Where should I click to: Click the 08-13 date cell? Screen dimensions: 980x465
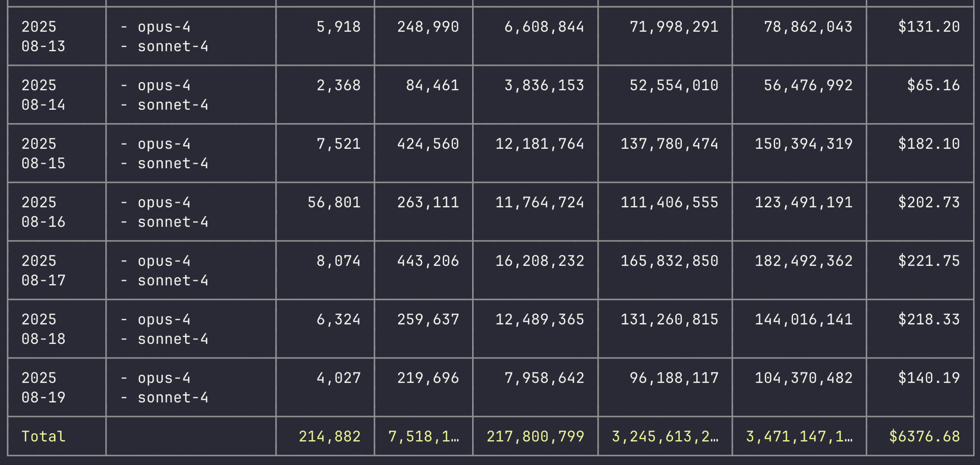coord(43,37)
